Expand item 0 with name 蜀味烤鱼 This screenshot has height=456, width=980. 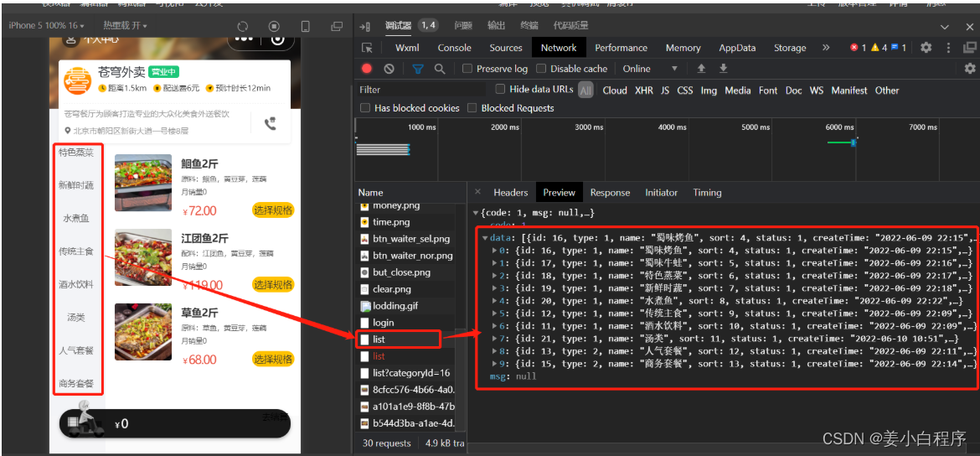[495, 251]
